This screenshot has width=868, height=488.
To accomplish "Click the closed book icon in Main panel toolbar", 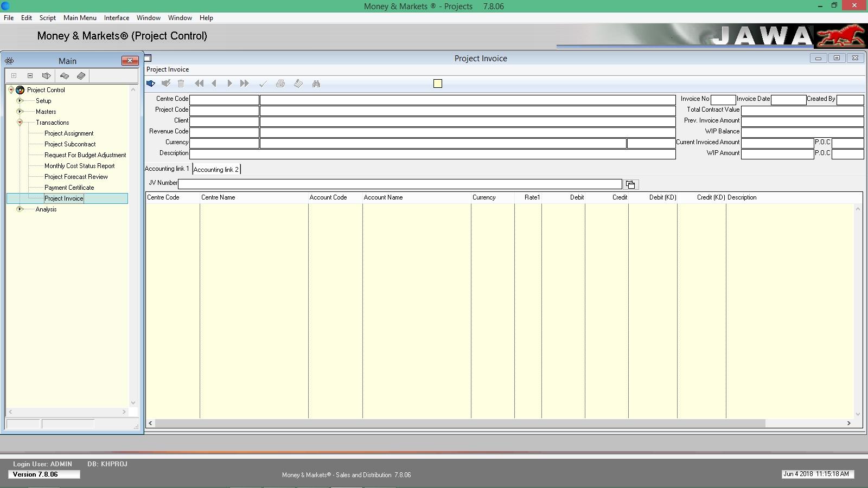I will pyautogui.click(x=81, y=76).
